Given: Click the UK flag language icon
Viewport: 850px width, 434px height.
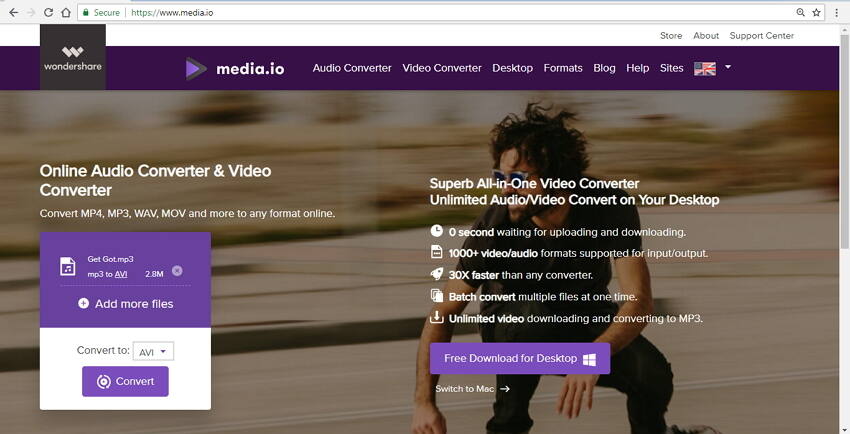Looking at the screenshot, I should pos(705,68).
